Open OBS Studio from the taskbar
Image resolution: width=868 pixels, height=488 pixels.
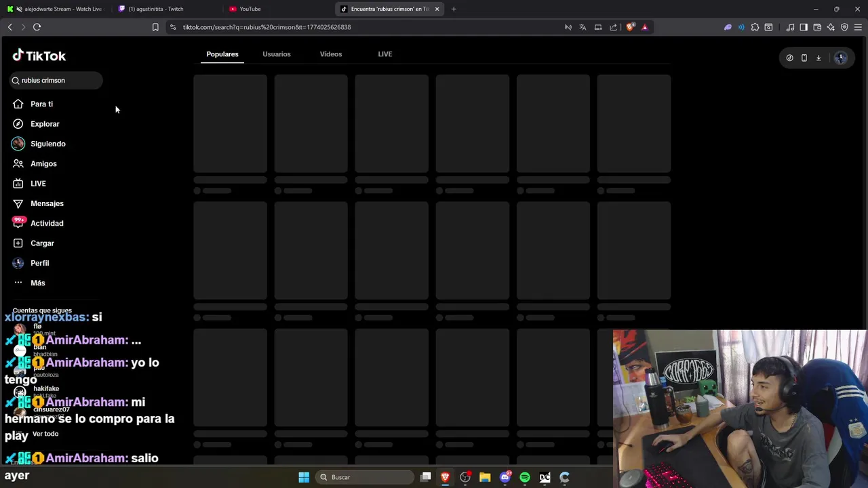tap(465, 477)
